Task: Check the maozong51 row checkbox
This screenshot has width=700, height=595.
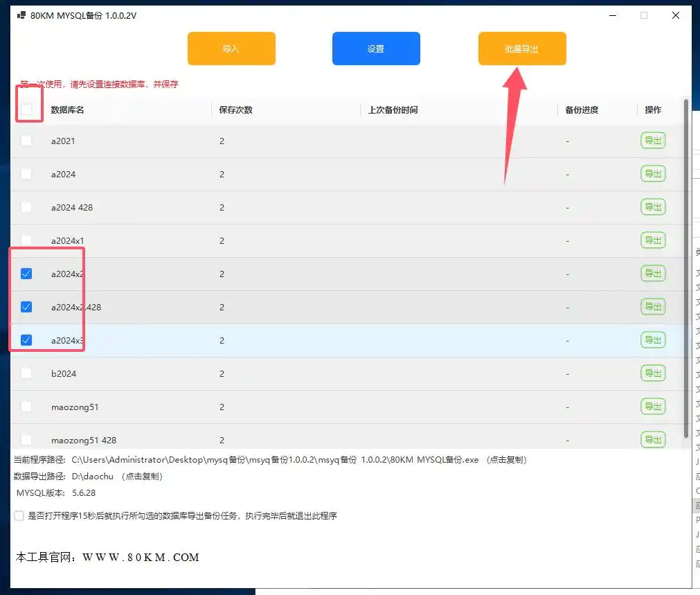Action: tap(26, 407)
